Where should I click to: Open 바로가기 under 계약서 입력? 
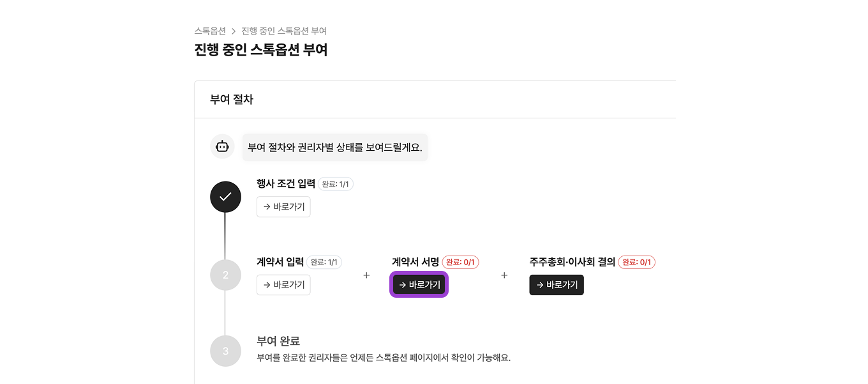(x=283, y=285)
